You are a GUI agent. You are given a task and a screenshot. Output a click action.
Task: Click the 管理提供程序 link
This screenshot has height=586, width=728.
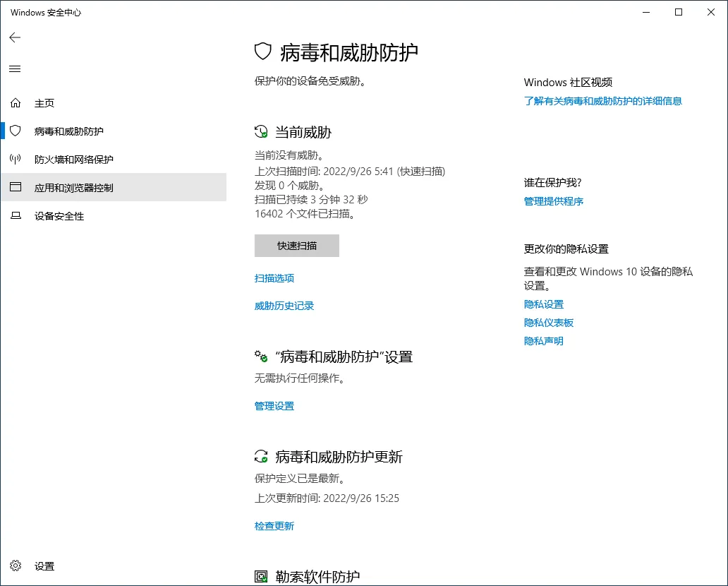(x=554, y=201)
